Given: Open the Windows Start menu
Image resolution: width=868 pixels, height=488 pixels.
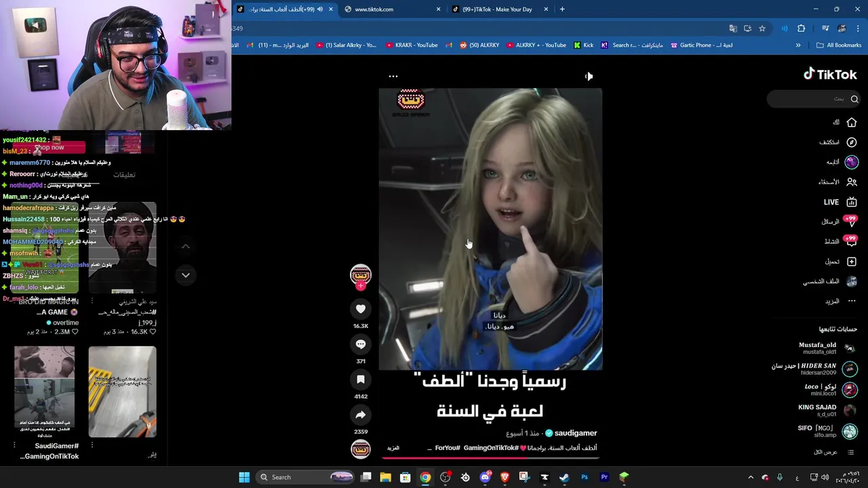Looking at the screenshot, I should coord(244,477).
